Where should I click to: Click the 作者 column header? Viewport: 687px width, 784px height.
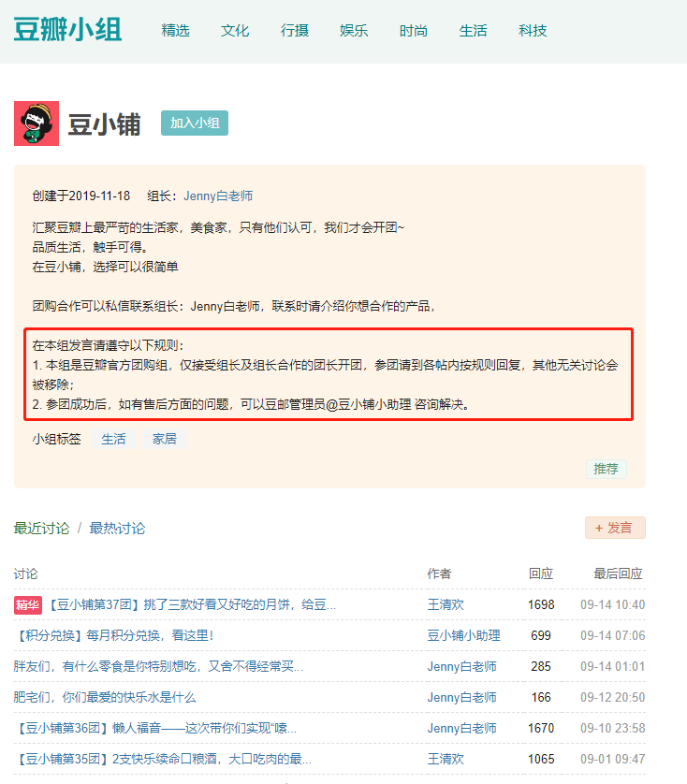(439, 574)
